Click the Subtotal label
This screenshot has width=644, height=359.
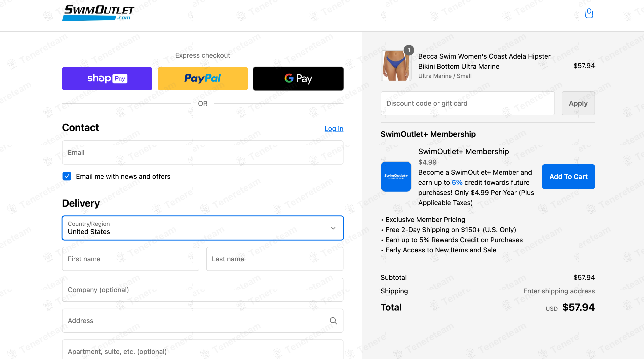click(393, 277)
